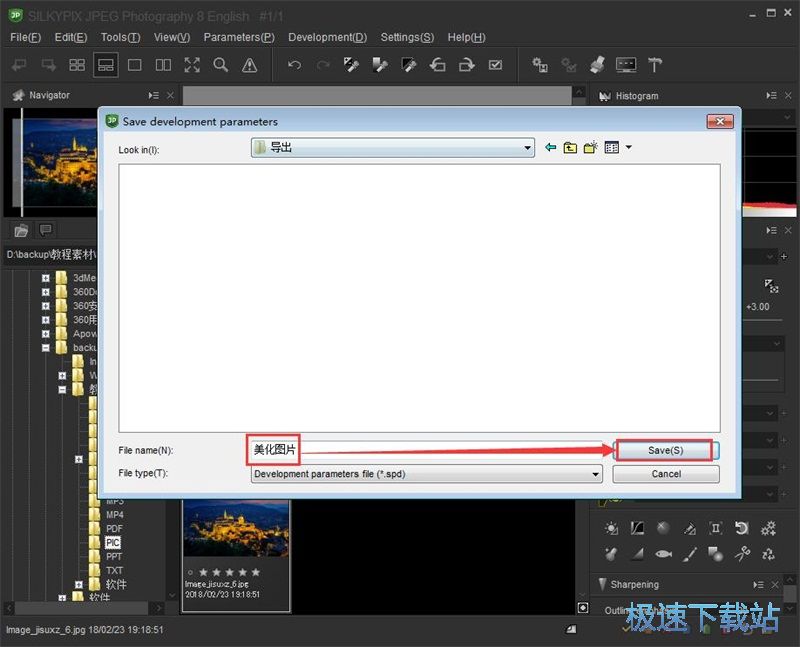Click the Cancel button in dialog
Image resolution: width=800 pixels, height=647 pixels.
[666, 474]
